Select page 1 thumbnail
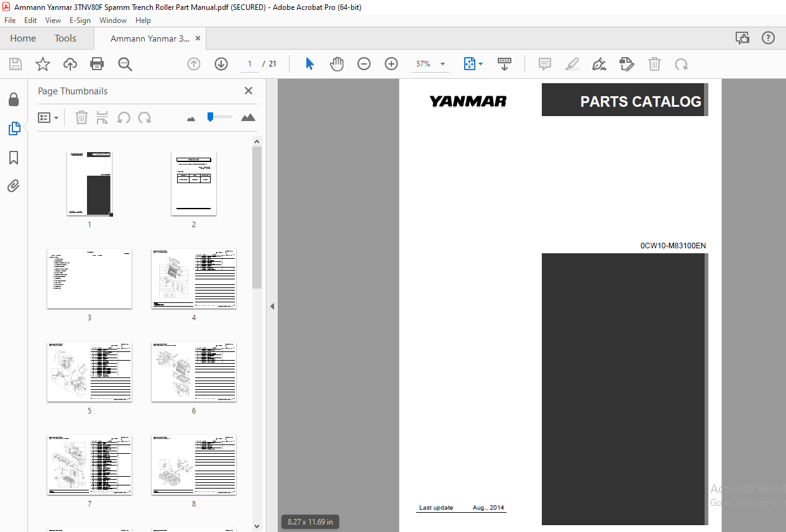Viewport: 786px width, 532px height. click(x=89, y=184)
